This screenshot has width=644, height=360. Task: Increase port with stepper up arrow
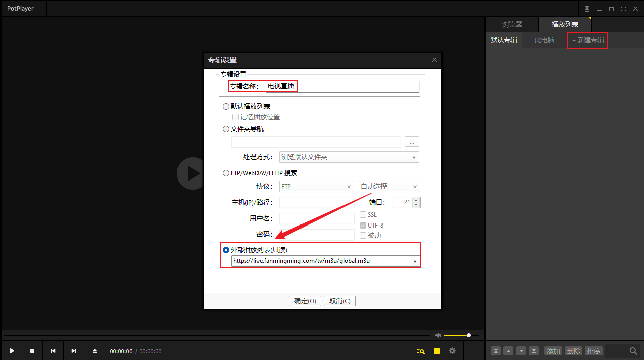pos(416,200)
